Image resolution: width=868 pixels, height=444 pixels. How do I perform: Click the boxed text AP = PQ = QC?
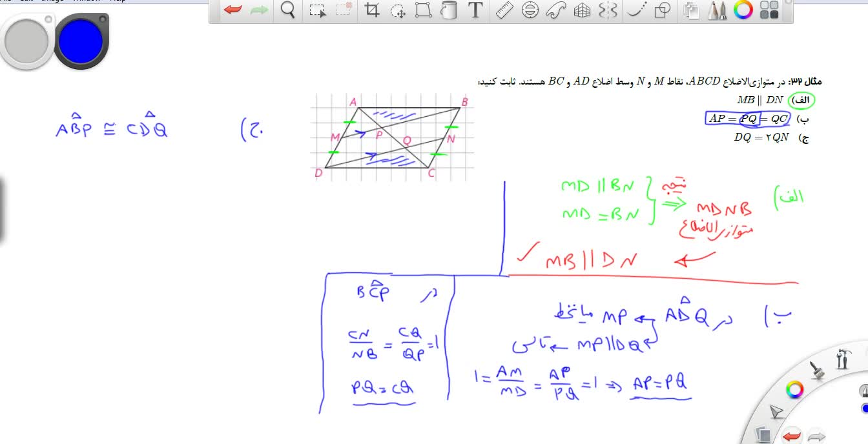748,119
